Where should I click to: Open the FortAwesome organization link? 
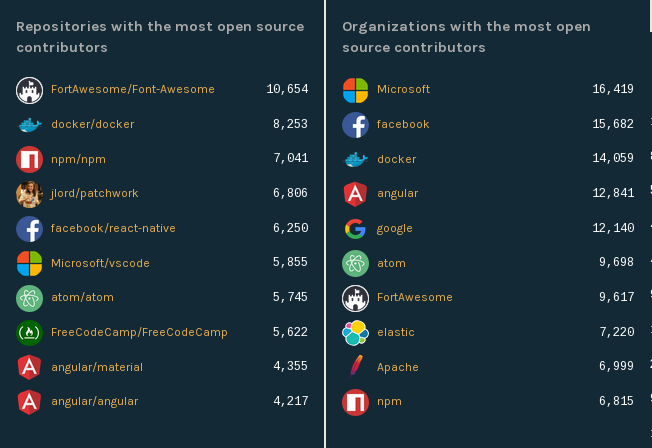point(415,297)
